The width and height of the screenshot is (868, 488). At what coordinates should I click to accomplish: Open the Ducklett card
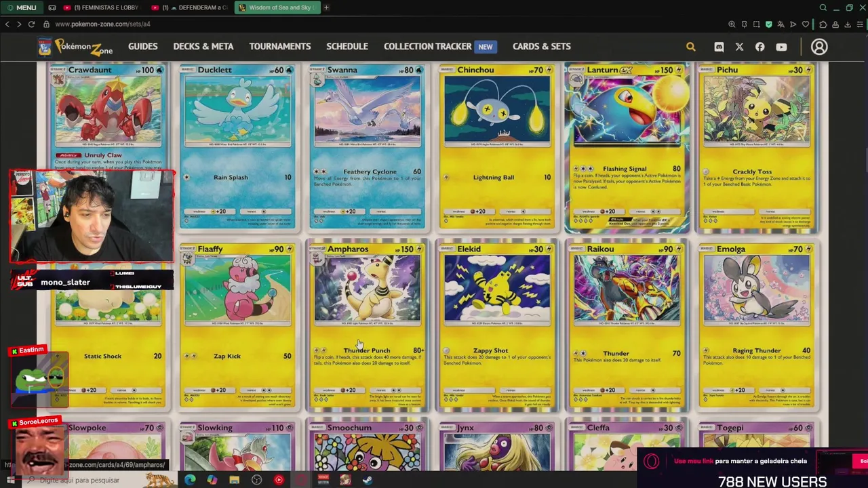click(238, 147)
